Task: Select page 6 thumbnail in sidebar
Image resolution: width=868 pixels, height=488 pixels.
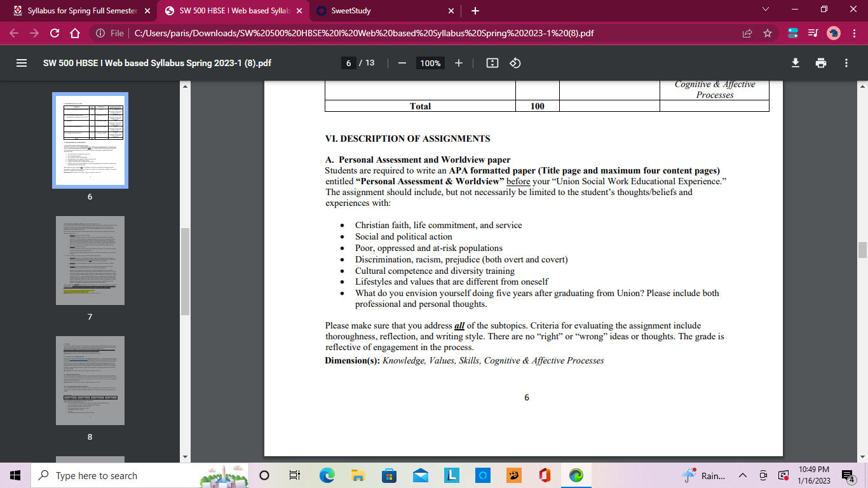Action: 90,140
